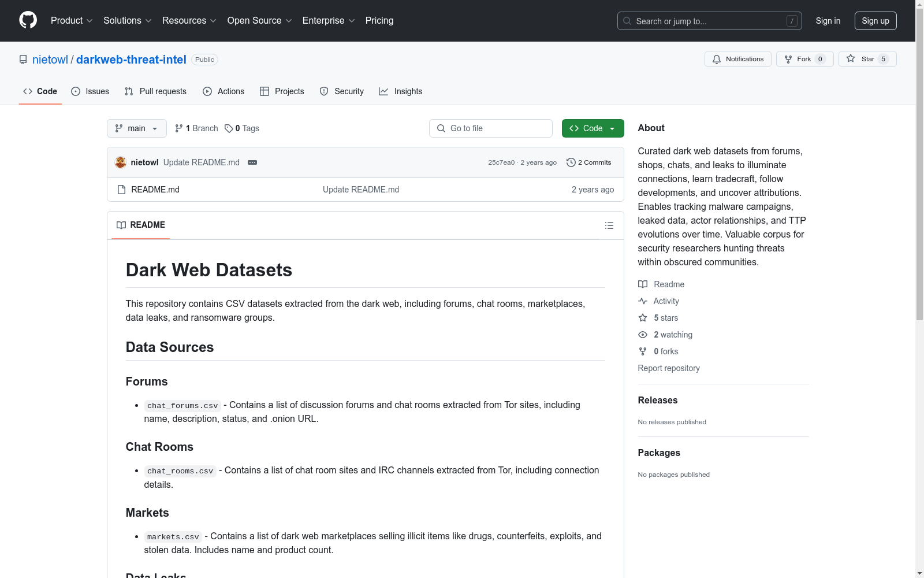Screen dimensions: 924x578
Task: Open the Open Source menu
Action: coord(260,21)
